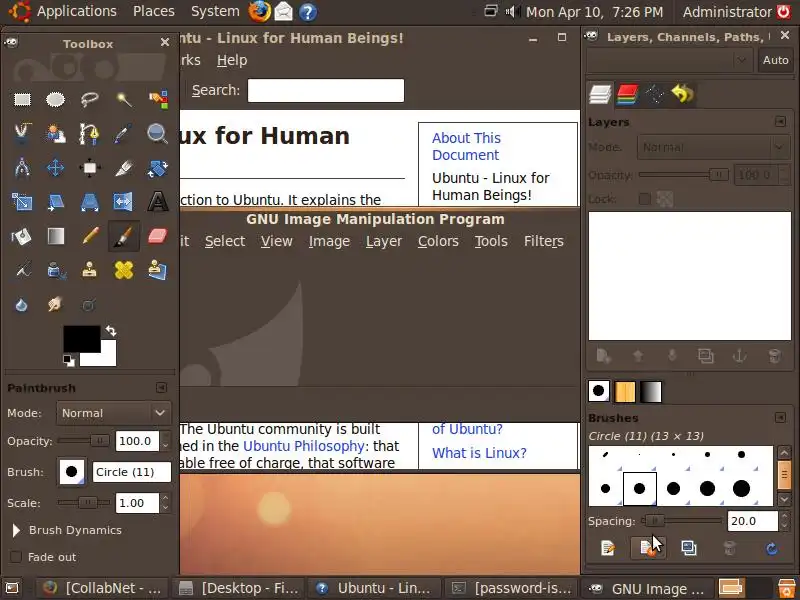Click the Auto button in Layers dialog
Viewport: 800px width, 600px height.
776,60
